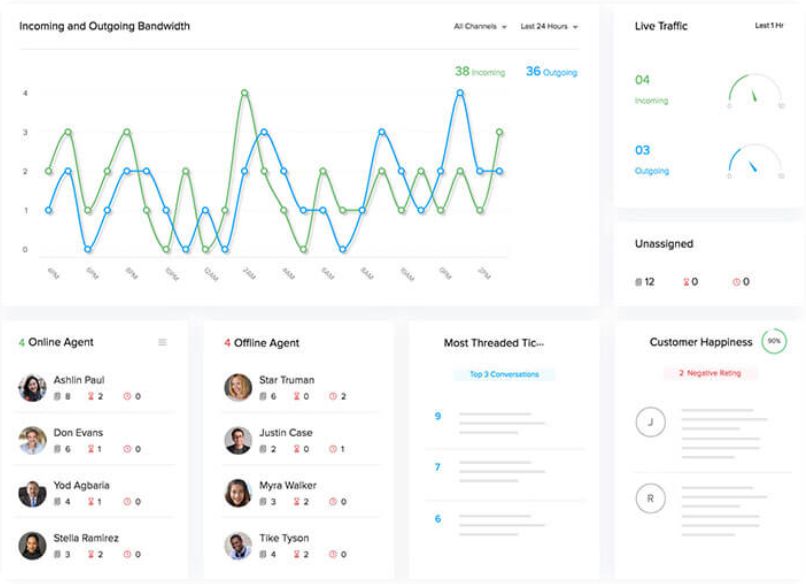This screenshot has height=584, width=806.
Task: Click Don Evans's hourglass icon
Action: pyautogui.click(x=91, y=449)
